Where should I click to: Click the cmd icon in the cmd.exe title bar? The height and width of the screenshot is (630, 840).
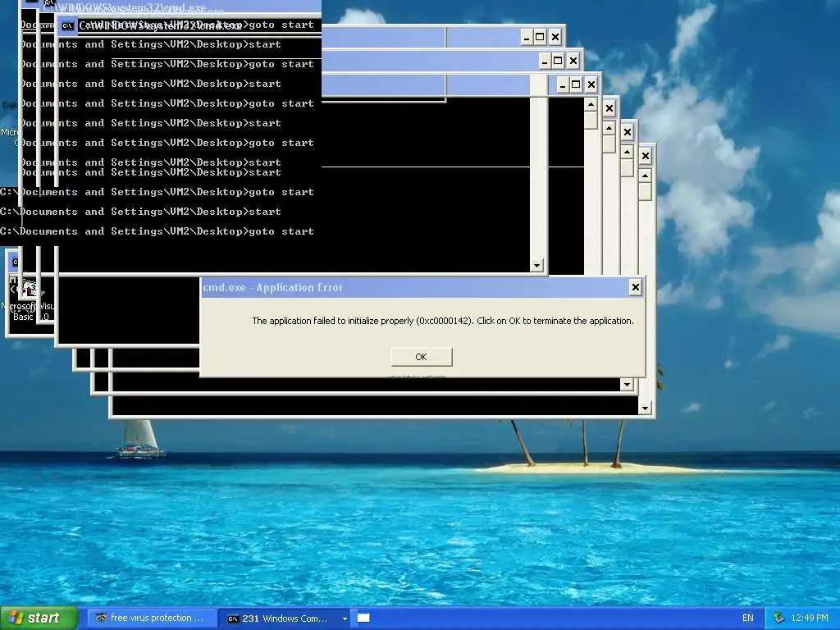click(x=67, y=25)
